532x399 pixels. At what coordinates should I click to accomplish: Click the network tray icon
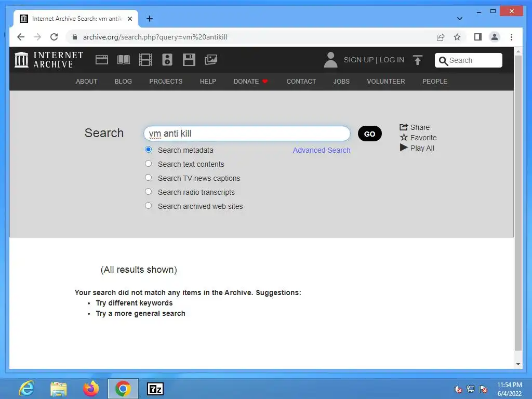click(471, 389)
